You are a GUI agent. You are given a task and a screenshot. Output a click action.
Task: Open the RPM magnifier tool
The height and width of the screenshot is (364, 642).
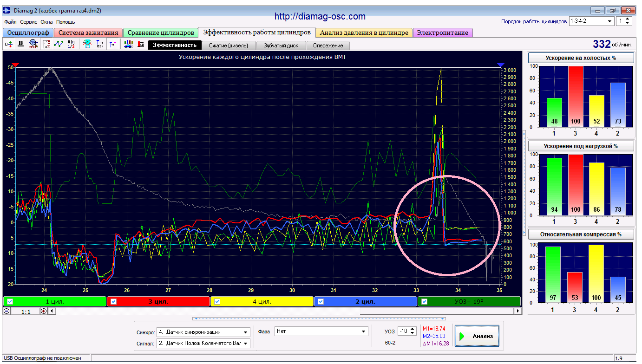[x=33, y=44]
